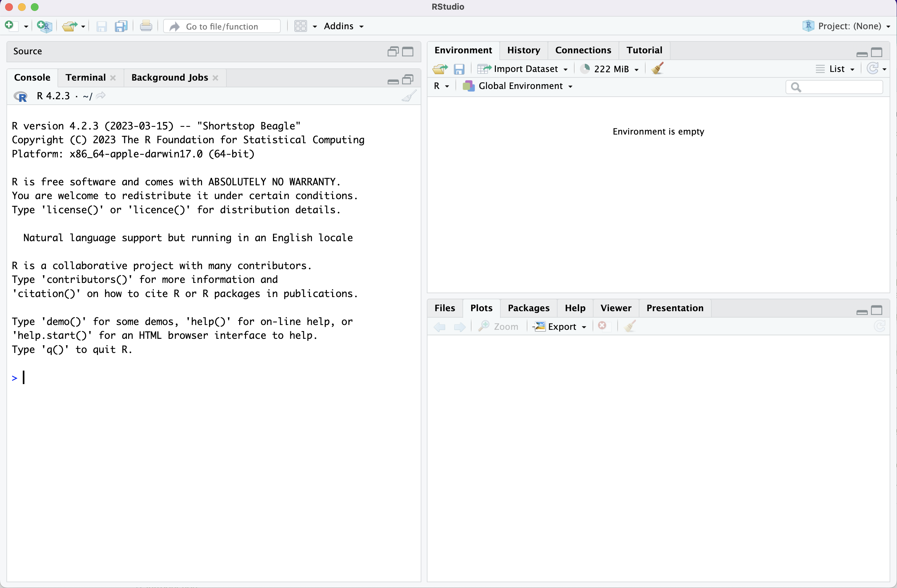The image size is (897, 588).
Task: Switch to the History tab
Action: point(523,50)
